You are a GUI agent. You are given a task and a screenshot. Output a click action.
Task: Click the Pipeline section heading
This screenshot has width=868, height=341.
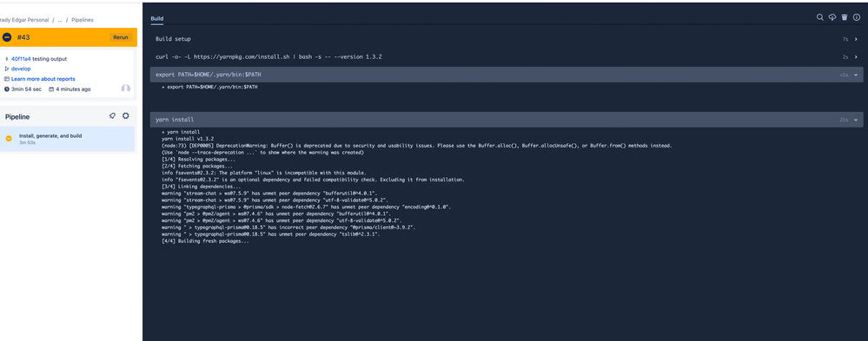(x=17, y=116)
